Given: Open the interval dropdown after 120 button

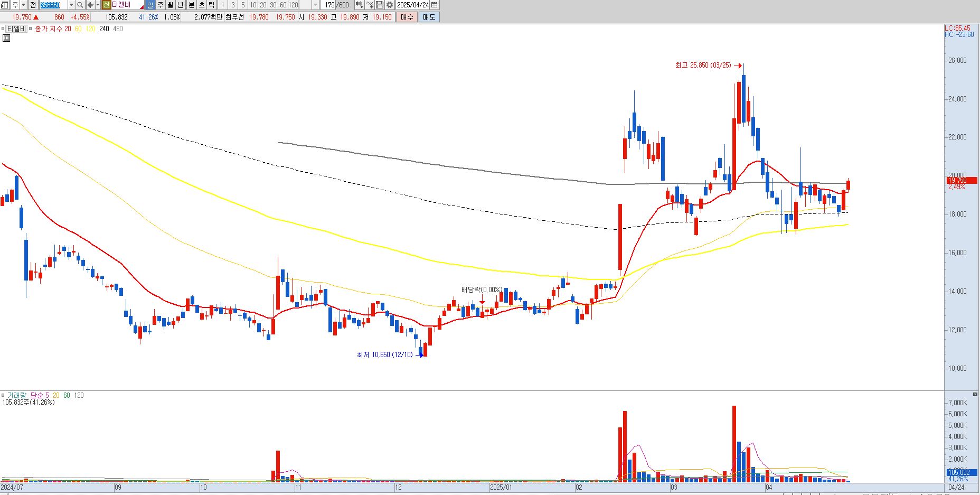Looking at the screenshot, I should tap(315, 5).
